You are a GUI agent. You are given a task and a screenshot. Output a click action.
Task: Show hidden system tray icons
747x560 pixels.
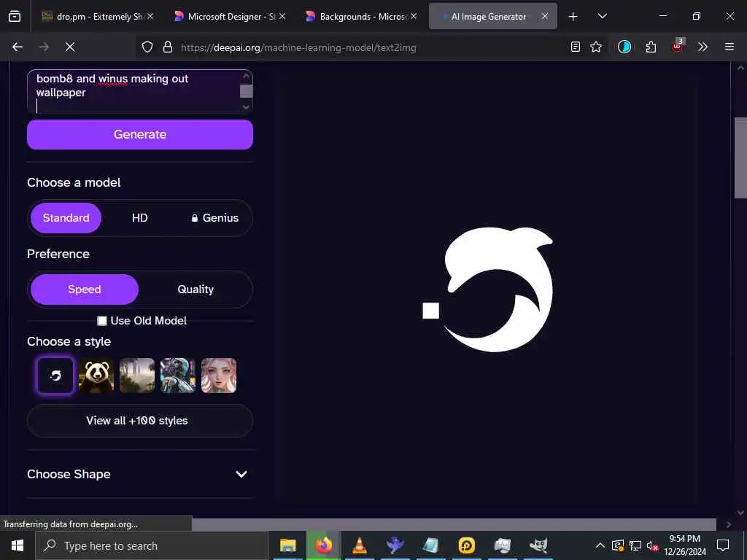point(600,545)
